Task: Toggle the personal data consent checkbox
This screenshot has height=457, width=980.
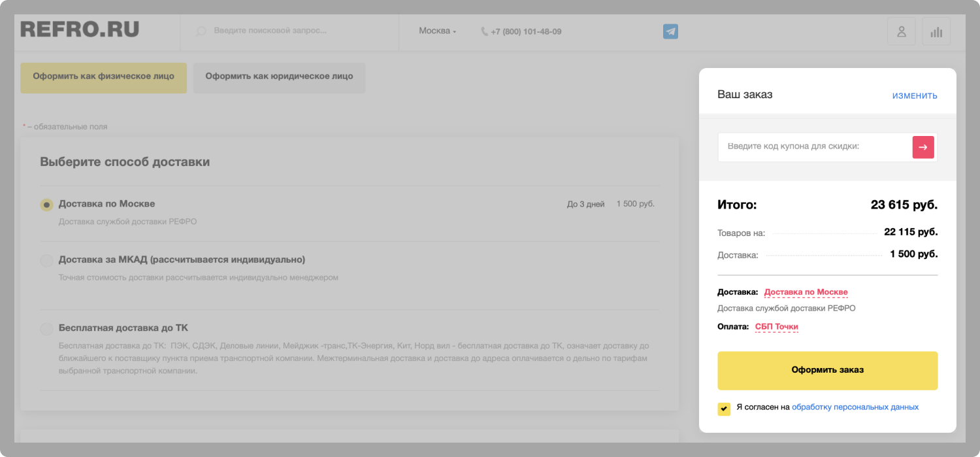Action: click(x=724, y=409)
